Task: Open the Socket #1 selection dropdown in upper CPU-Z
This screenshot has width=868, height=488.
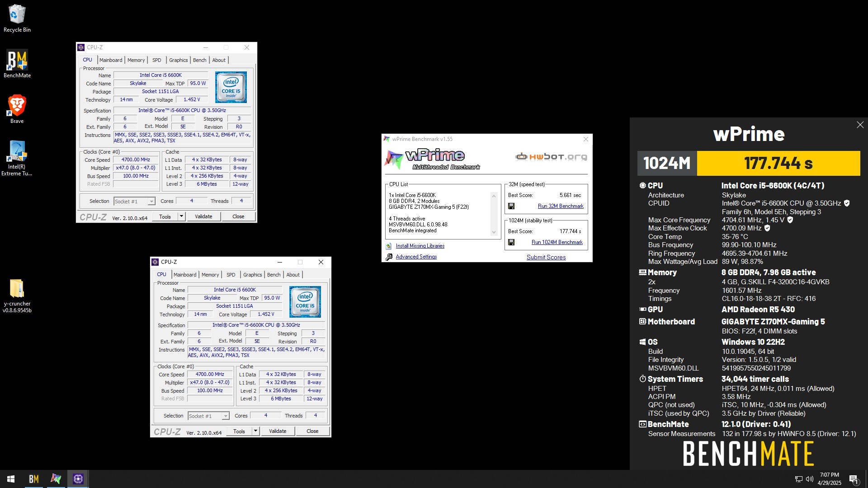Action: tap(134, 202)
